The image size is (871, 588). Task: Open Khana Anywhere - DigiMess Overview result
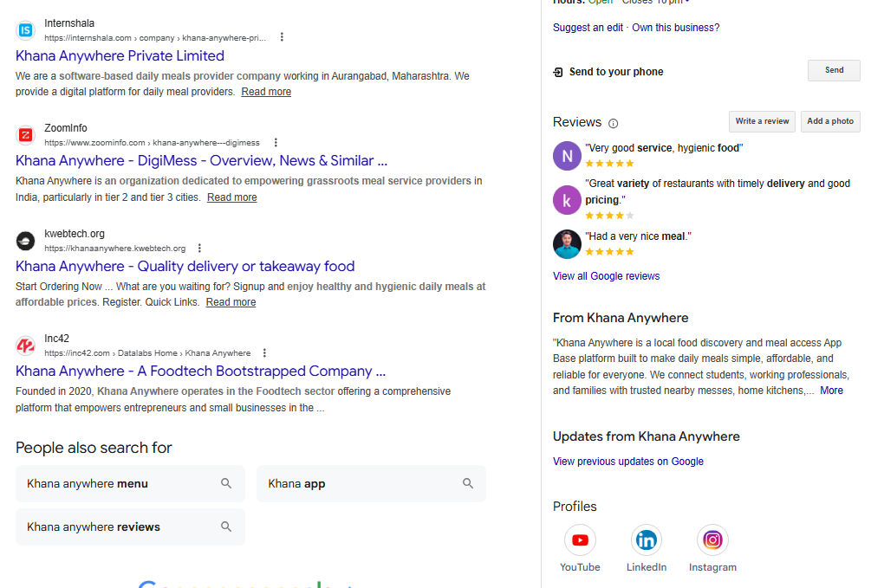point(202,161)
